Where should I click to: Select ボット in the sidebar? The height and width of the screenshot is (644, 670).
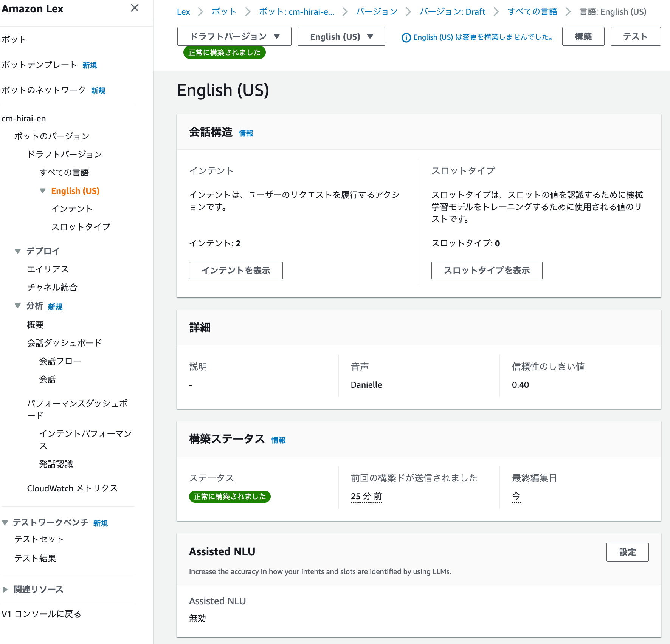pos(14,39)
